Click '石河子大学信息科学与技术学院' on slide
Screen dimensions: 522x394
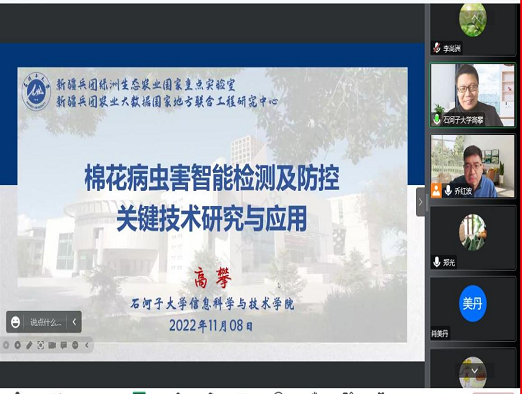click(x=212, y=304)
